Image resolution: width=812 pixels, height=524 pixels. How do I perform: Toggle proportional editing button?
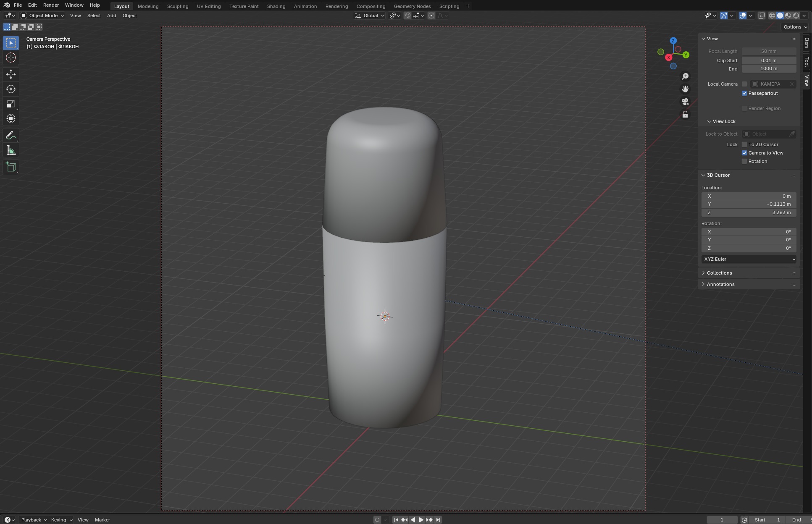[x=431, y=16]
